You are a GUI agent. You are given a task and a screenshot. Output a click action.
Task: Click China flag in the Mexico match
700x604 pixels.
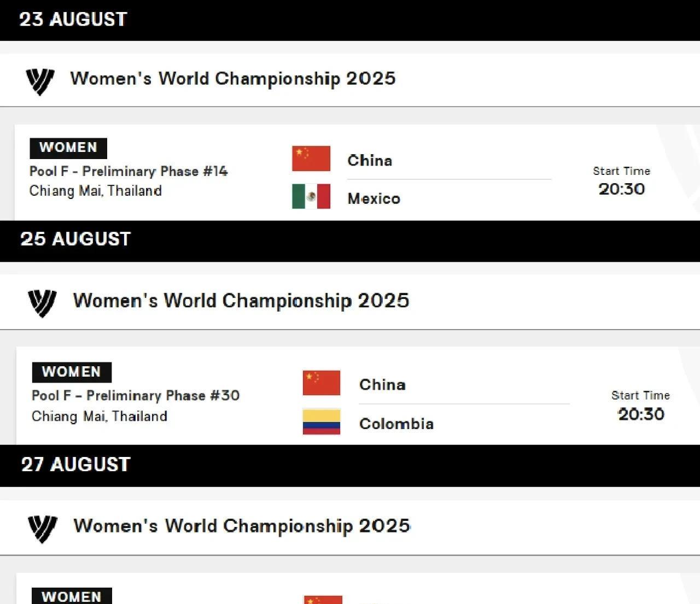click(311, 159)
